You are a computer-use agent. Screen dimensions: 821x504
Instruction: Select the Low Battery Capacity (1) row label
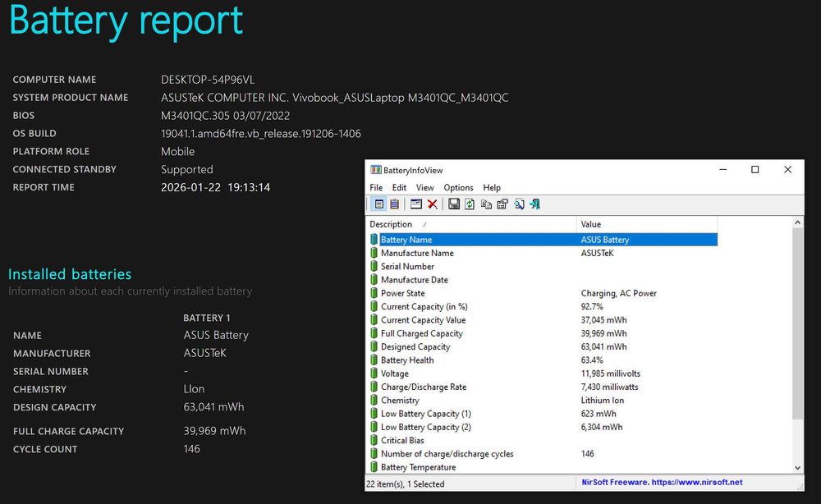(425, 414)
